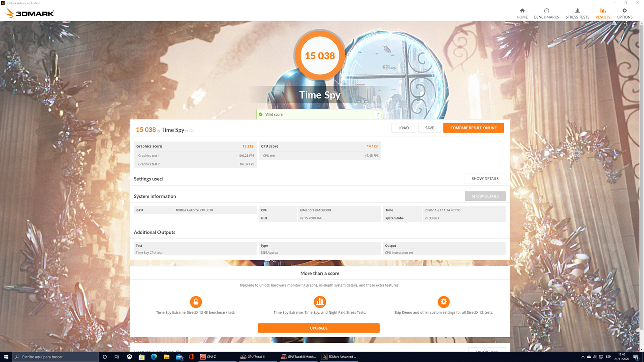Click Graphics test 2 result 86.37 FPS
Image resolution: width=644 pixels, height=362 pixels.
pyautogui.click(x=247, y=164)
